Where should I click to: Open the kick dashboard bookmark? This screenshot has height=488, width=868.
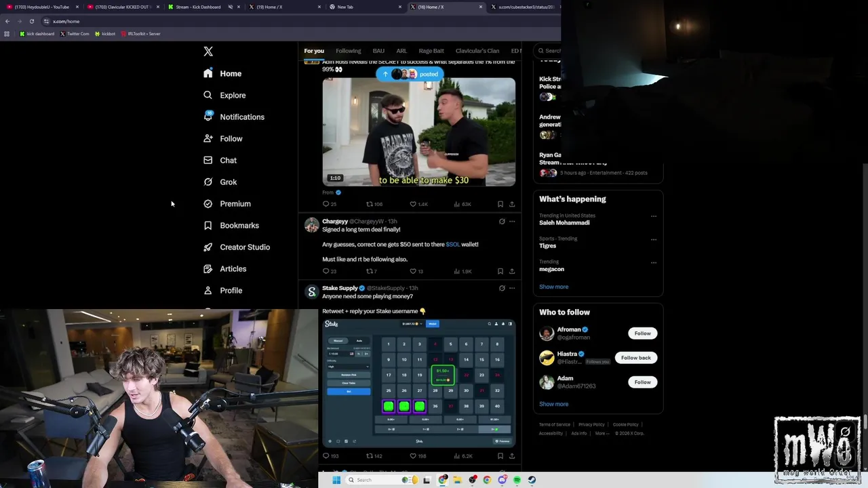point(37,34)
